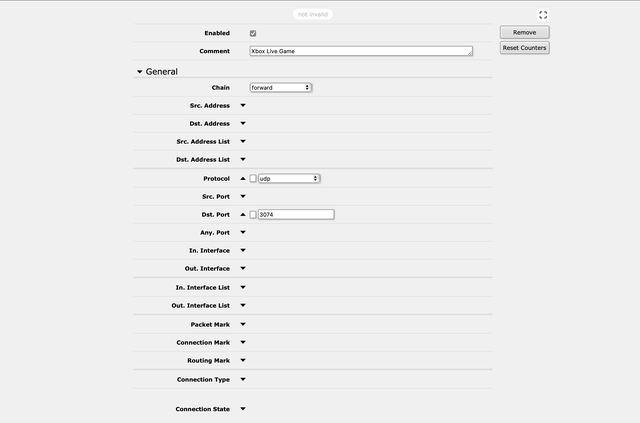
Task: Collapse the Protocol field arrow
Action: 242,178
